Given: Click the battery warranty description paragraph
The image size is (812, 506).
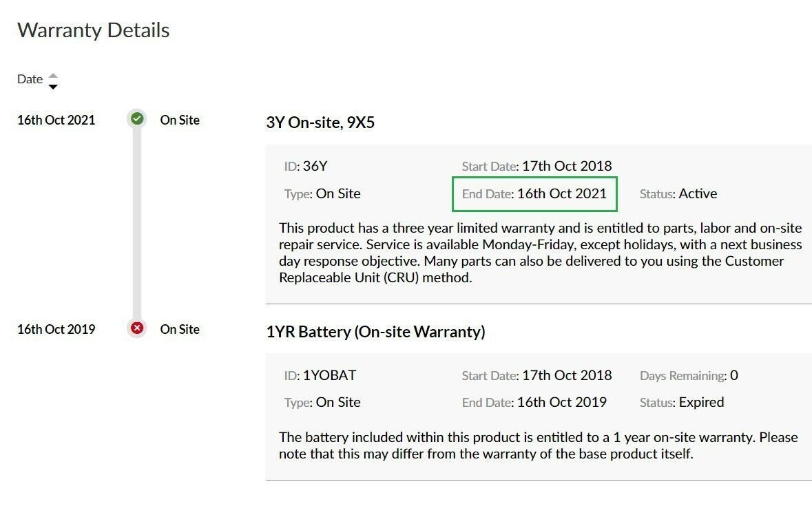Looking at the screenshot, I should click(x=538, y=445).
